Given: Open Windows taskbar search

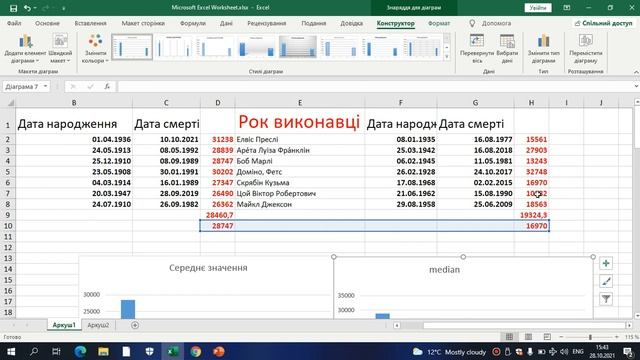Looking at the screenshot, I should [x=34, y=351].
